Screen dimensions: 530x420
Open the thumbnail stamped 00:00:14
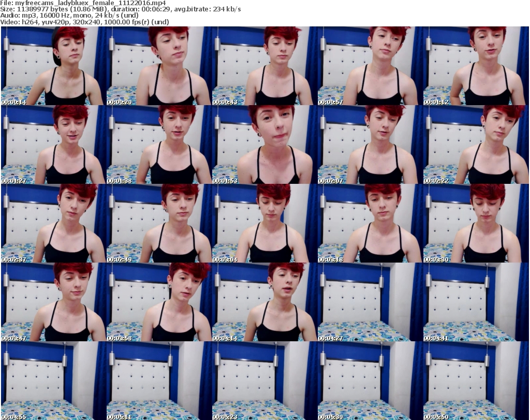click(53, 66)
